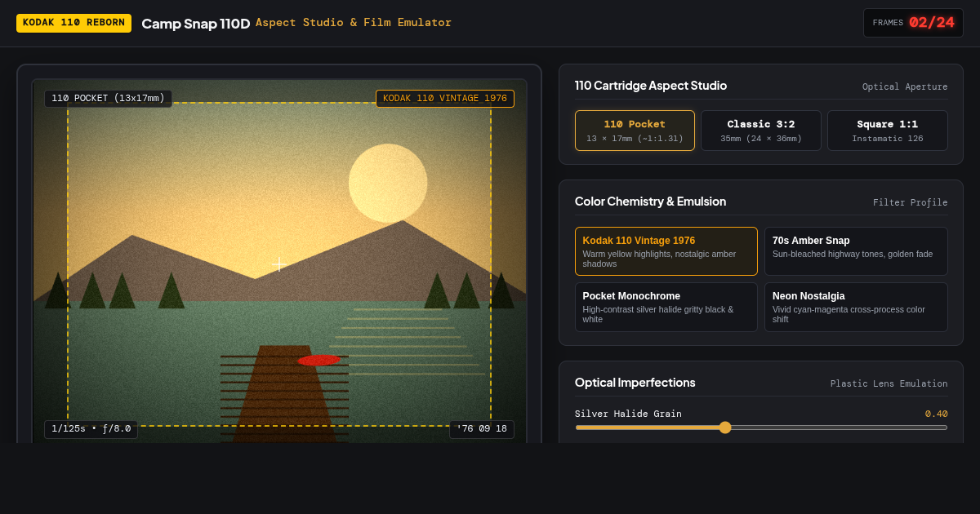Click the Optical Imperfections heading

(x=635, y=383)
